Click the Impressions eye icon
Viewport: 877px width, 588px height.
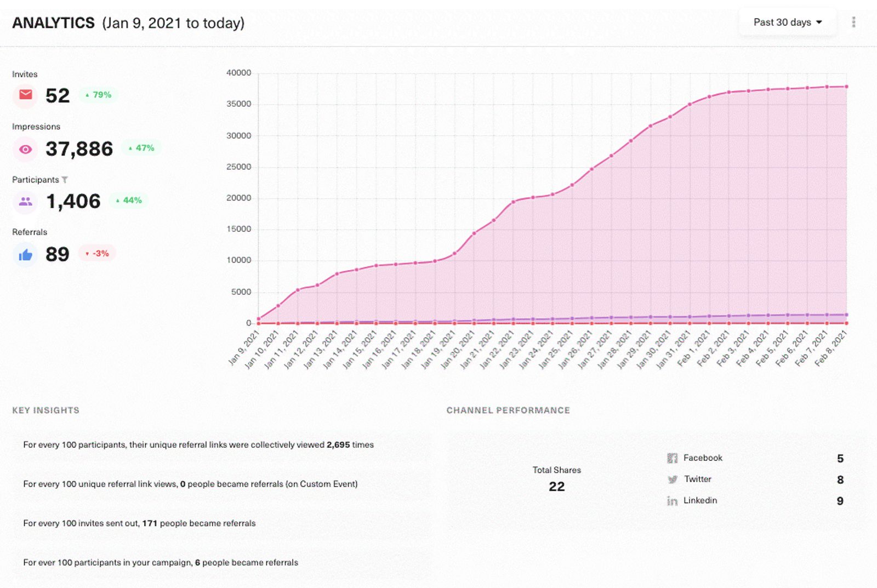(25, 149)
